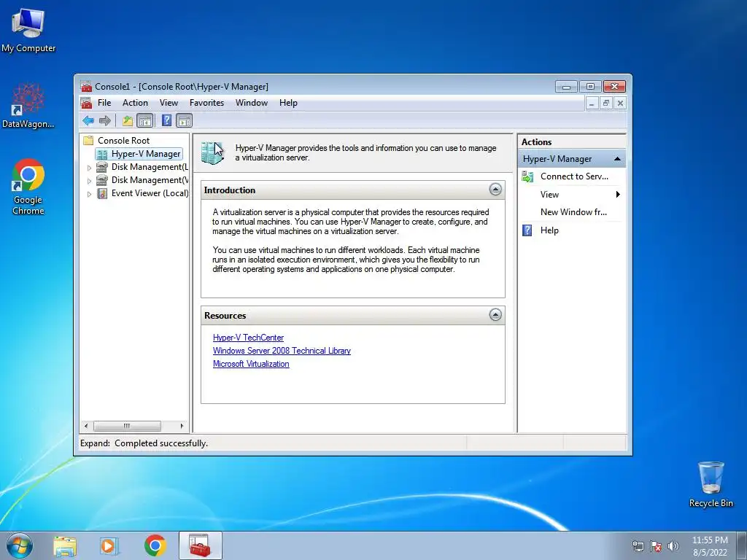Minimize the inner MDI child window
Viewport: 747px width, 560px height.
[x=592, y=103]
